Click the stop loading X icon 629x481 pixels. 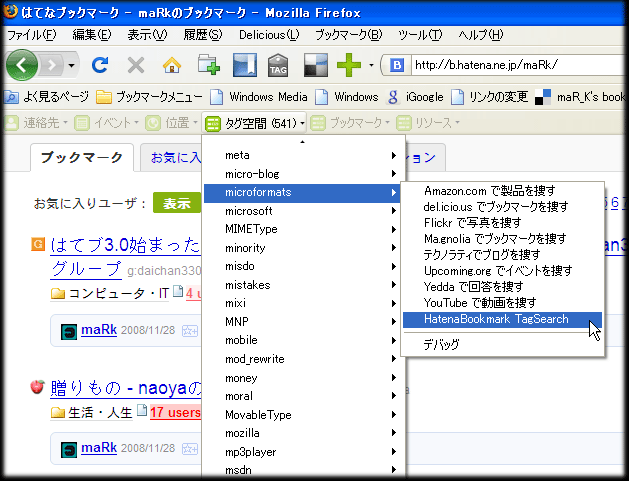click(136, 66)
